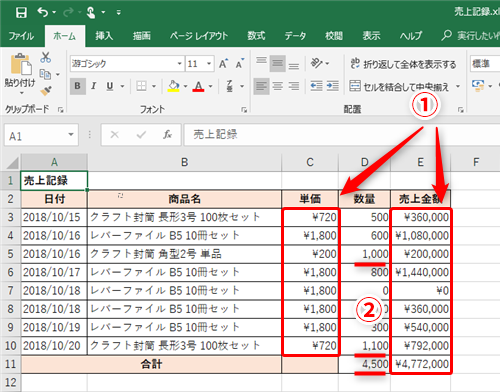Click the formula bar containing 売上記録
Screen dimensions: 500x392
342,135
